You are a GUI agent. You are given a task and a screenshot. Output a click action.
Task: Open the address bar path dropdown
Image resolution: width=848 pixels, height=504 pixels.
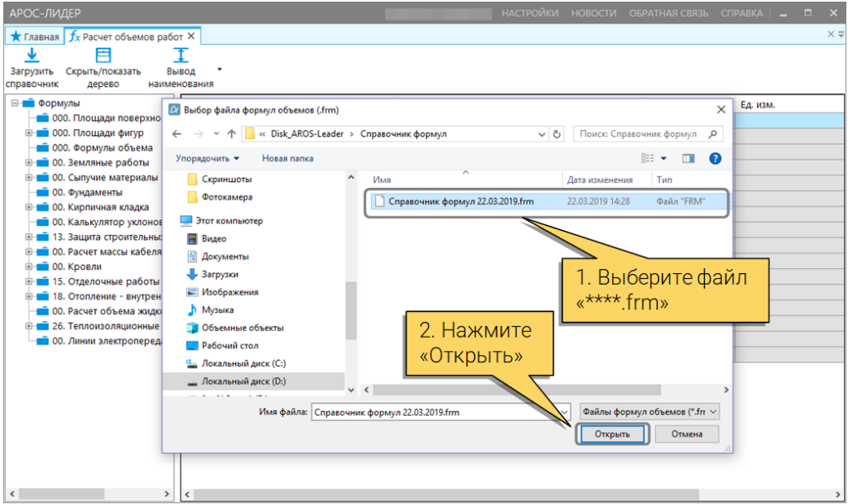point(542,135)
